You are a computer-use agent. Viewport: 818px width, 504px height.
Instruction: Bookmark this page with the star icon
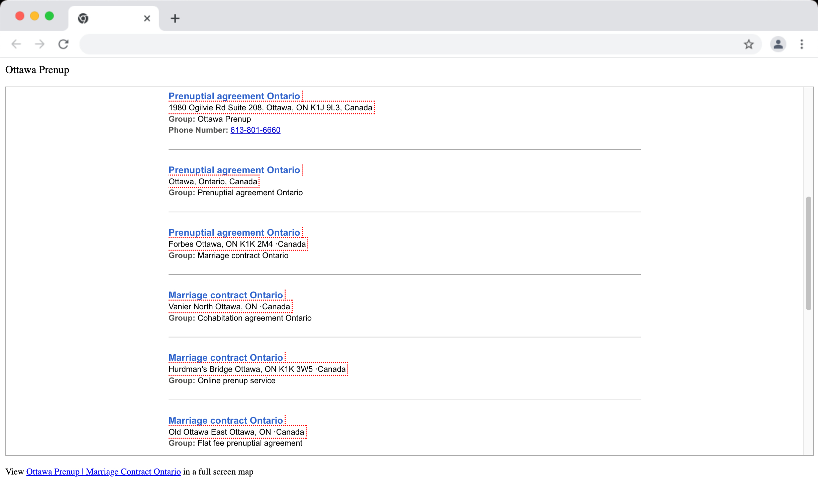(748, 44)
